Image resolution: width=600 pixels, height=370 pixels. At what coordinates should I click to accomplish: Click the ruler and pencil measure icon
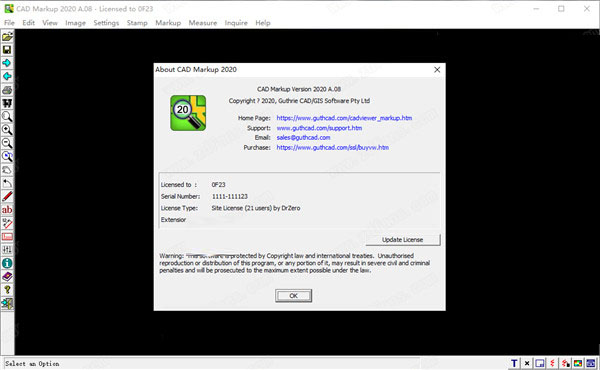point(7,223)
